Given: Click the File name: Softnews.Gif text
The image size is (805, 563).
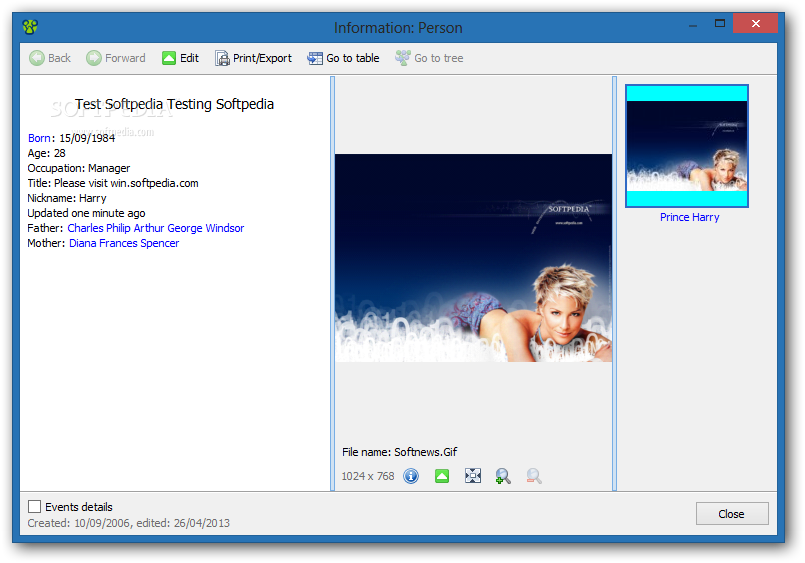Looking at the screenshot, I should pos(399,452).
